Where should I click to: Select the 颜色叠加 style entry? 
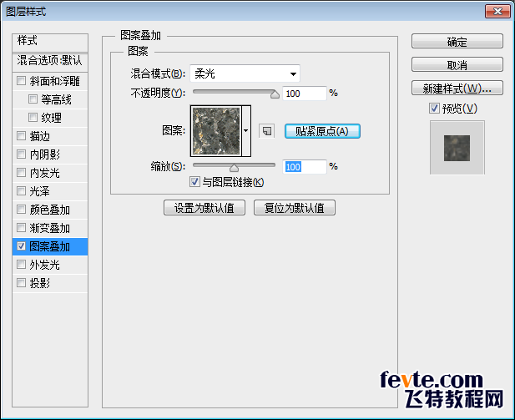[x=50, y=210]
